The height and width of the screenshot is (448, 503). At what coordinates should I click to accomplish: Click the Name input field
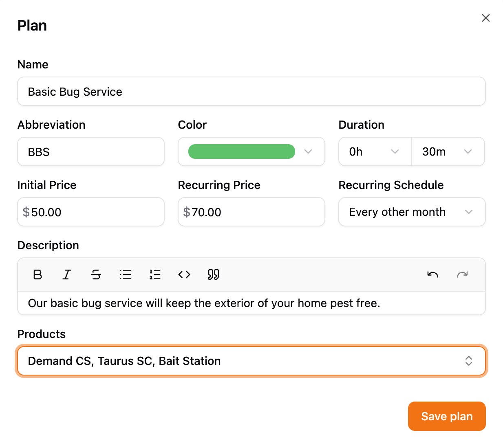point(251,92)
